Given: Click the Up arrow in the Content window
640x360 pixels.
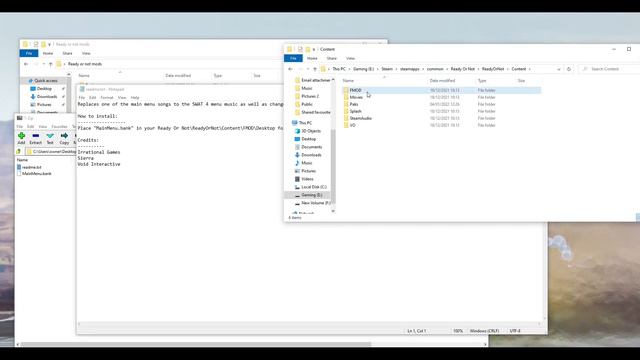Looking at the screenshot, I should 315,69.
